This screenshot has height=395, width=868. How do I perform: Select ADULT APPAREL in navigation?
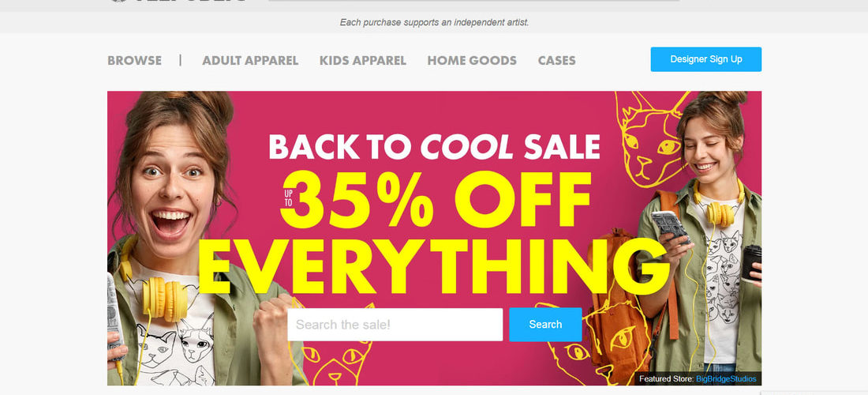tap(250, 60)
